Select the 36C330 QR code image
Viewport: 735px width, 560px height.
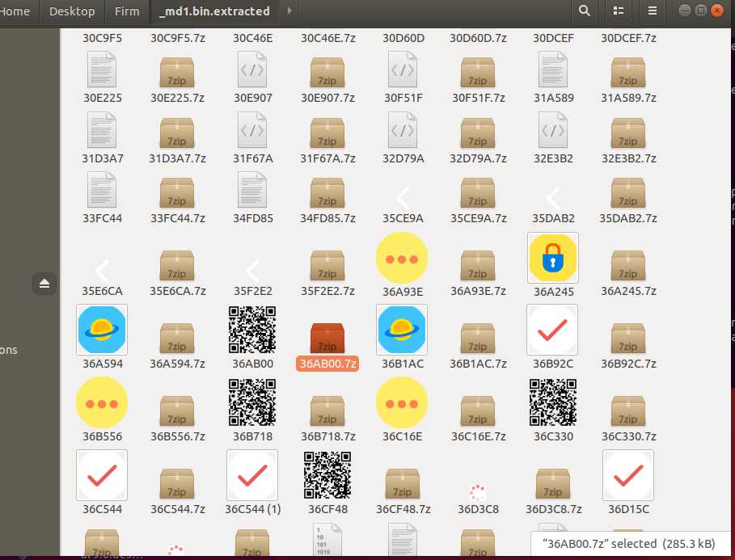pos(553,402)
